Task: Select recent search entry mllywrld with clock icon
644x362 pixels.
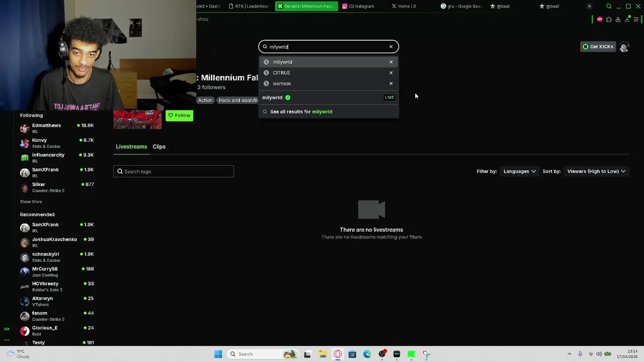Action: pos(329,62)
